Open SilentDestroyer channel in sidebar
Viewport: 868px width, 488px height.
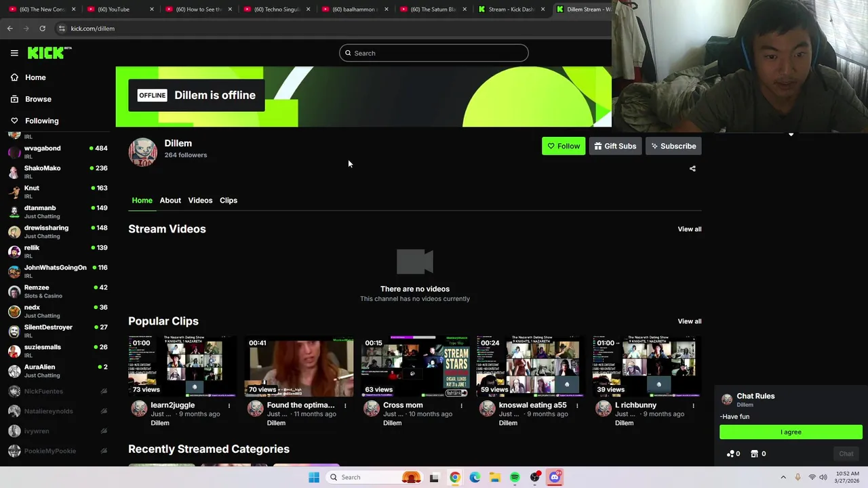pyautogui.click(x=58, y=331)
